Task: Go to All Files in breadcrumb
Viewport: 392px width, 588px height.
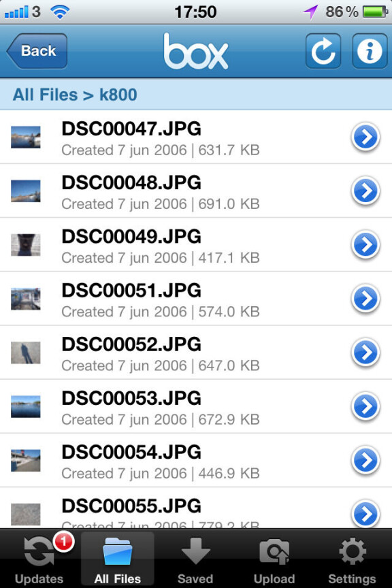Action: pyautogui.click(x=45, y=95)
